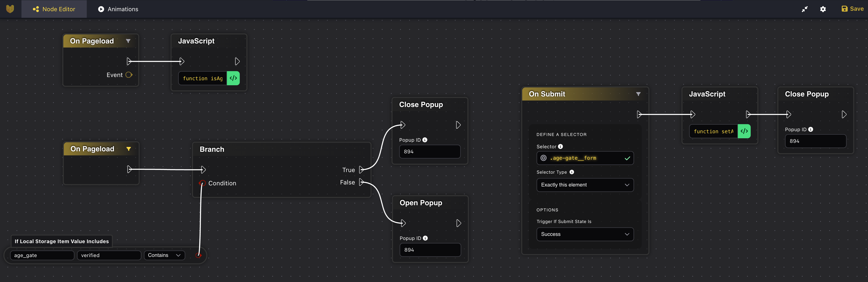
Task: Open the editor settings gear
Action: [x=823, y=9]
